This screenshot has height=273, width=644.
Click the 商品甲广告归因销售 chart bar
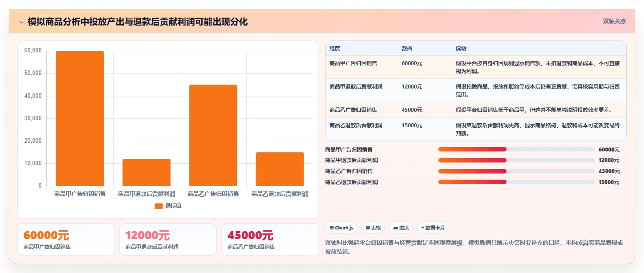pyautogui.click(x=80, y=118)
